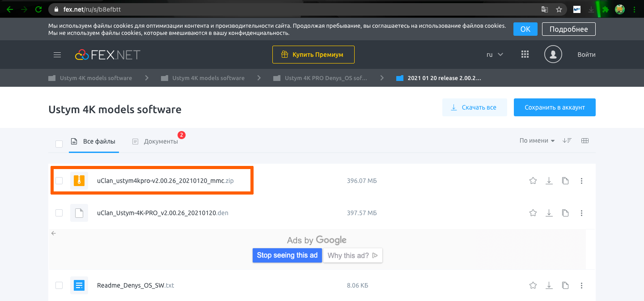This screenshot has height=301, width=644.
Task: Check the select-all files checkbox
Action: (59, 144)
